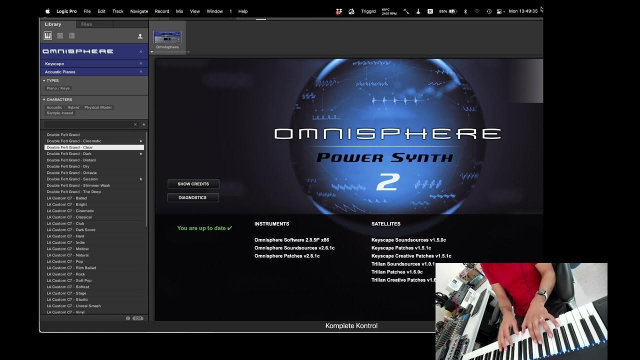The width and height of the screenshot is (640, 360).
Task: Click the preset list vertical scrollbar
Action: point(147,180)
